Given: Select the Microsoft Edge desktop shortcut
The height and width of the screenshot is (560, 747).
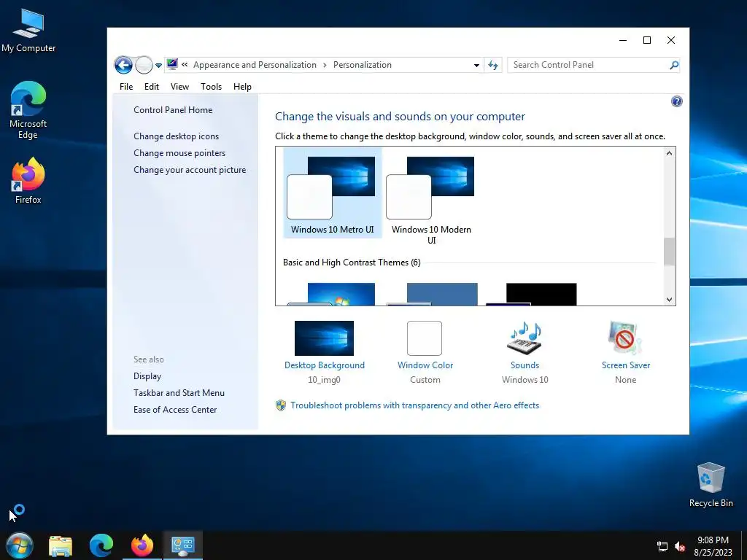Looking at the screenshot, I should tap(28, 110).
